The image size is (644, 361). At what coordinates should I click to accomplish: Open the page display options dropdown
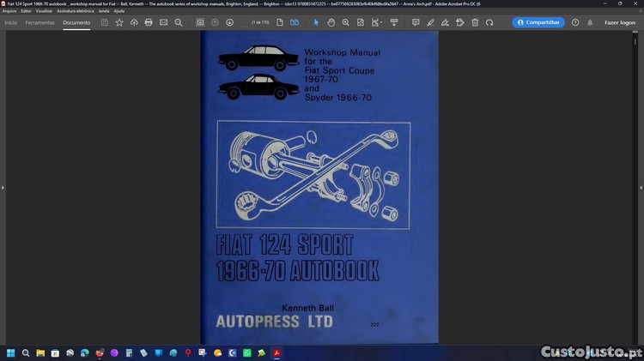376,22
